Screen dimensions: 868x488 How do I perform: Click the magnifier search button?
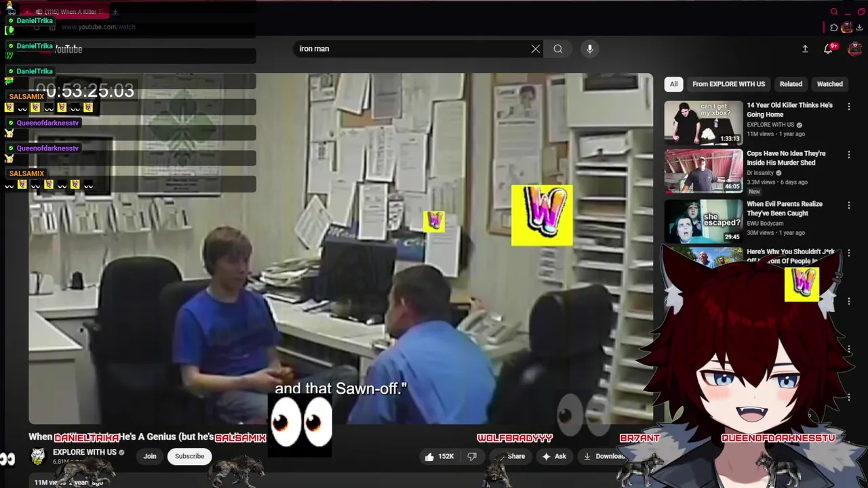coord(558,49)
